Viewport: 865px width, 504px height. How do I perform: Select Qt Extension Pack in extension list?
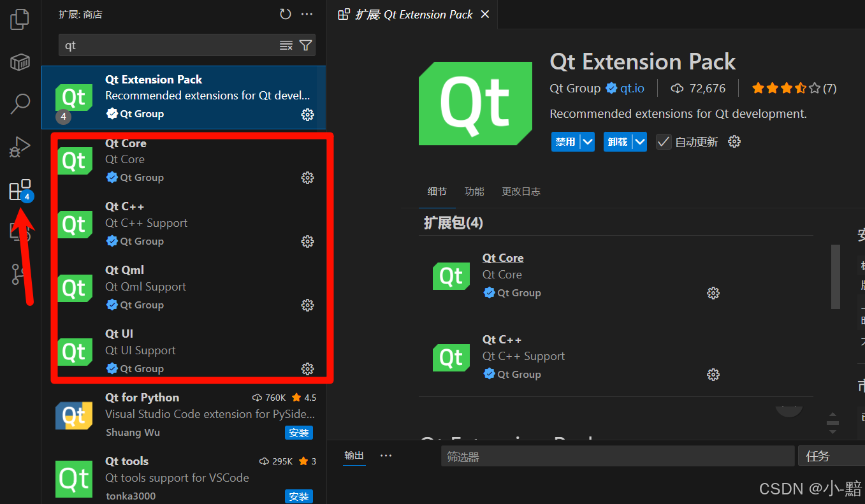[184, 97]
